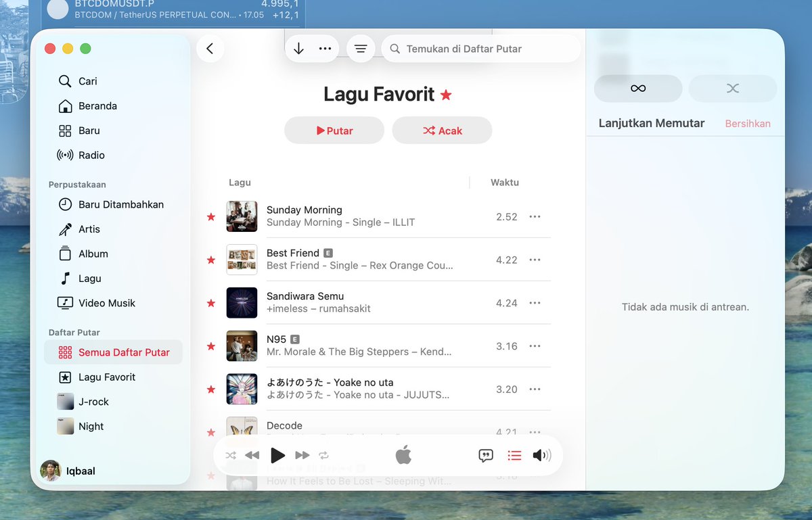The width and height of the screenshot is (812, 520).
Task: Open the Night playlist
Action: pos(113,426)
